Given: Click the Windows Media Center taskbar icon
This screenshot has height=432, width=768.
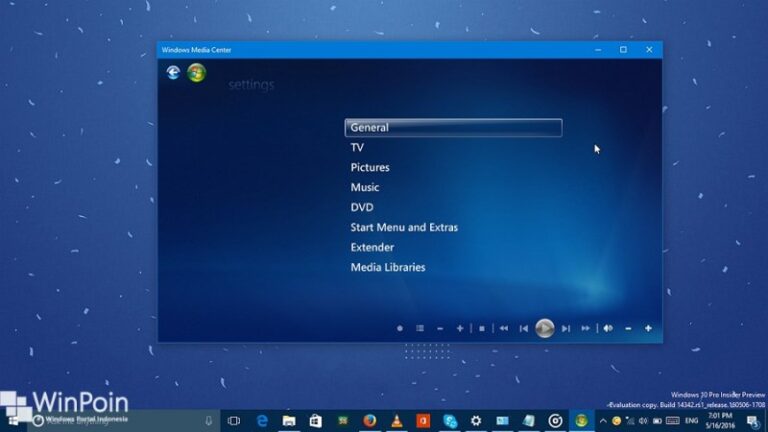Looking at the screenshot, I should [x=581, y=421].
